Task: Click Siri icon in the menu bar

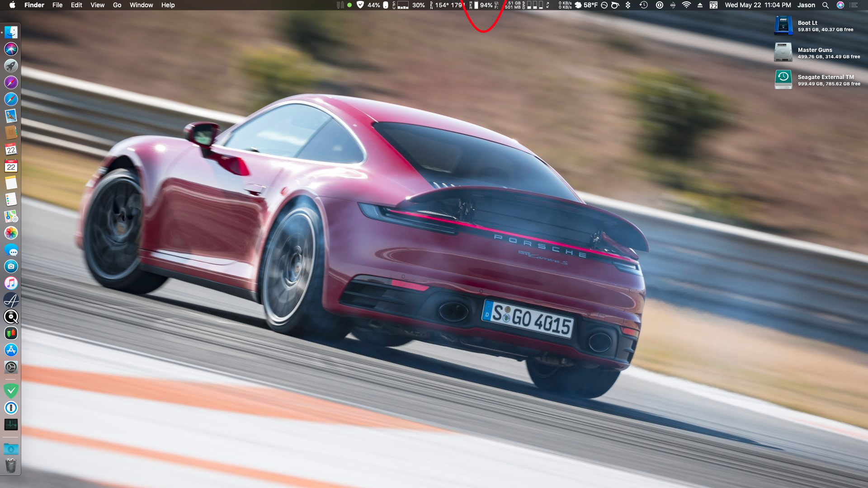Action: (840, 5)
